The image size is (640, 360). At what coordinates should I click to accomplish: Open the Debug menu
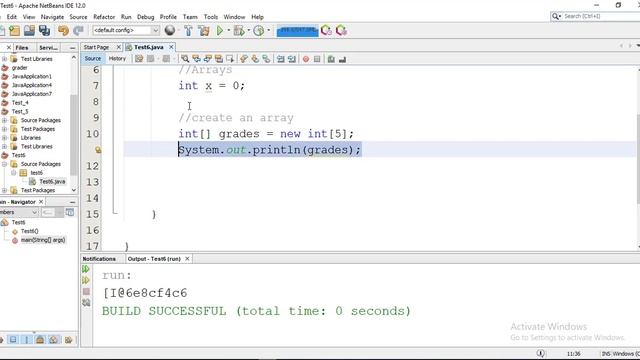(145, 17)
